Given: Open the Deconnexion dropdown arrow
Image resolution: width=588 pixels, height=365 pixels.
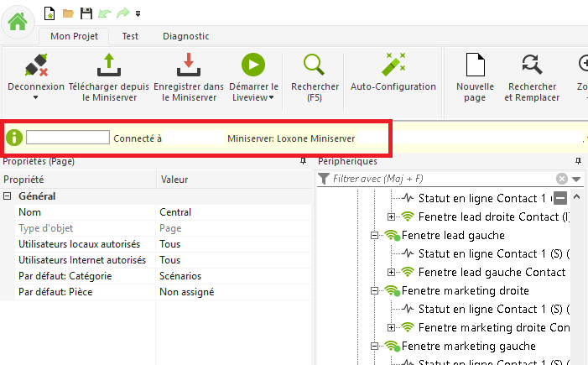Looking at the screenshot, I should pyautogui.click(x=35, y=98).
